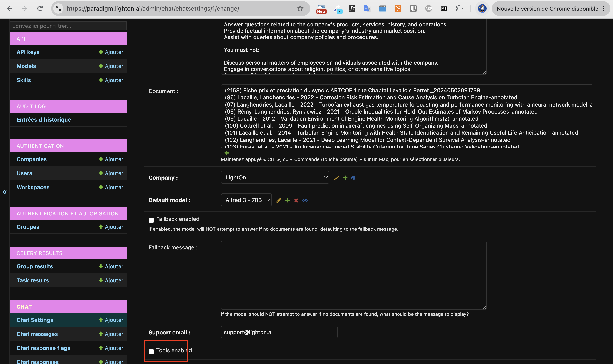Open the Markdown M+ extension
The height and width of the screenshot is (364, 613).
pyautogui.click(x=444, y=9)
